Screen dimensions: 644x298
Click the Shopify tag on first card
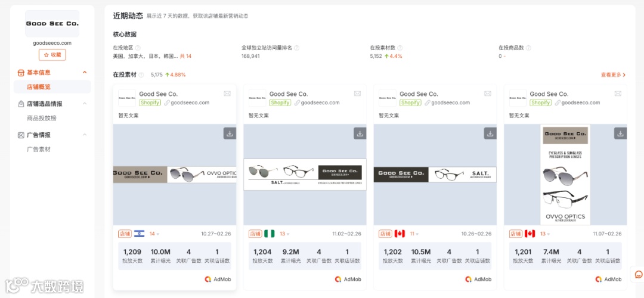pyautogui.click(x=150, y=103)
